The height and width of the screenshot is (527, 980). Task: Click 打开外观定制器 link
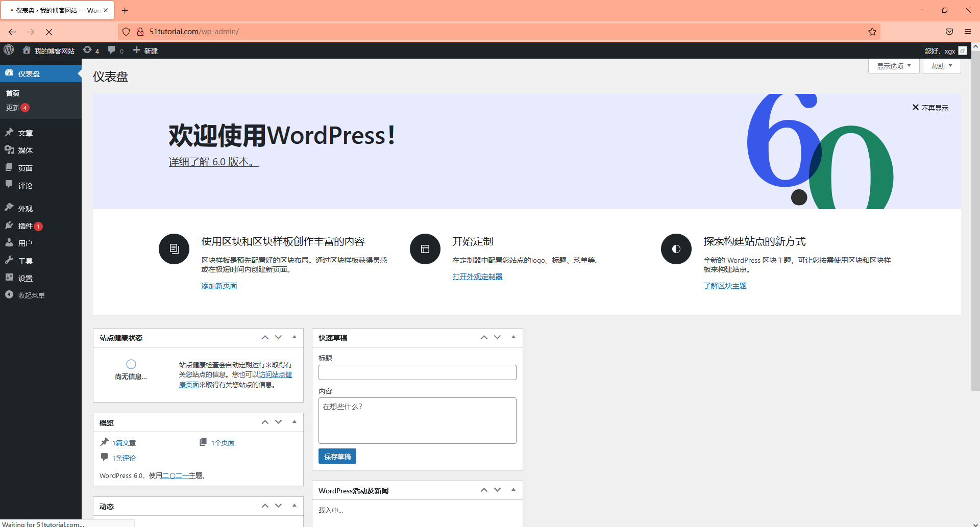coord(477,277)
